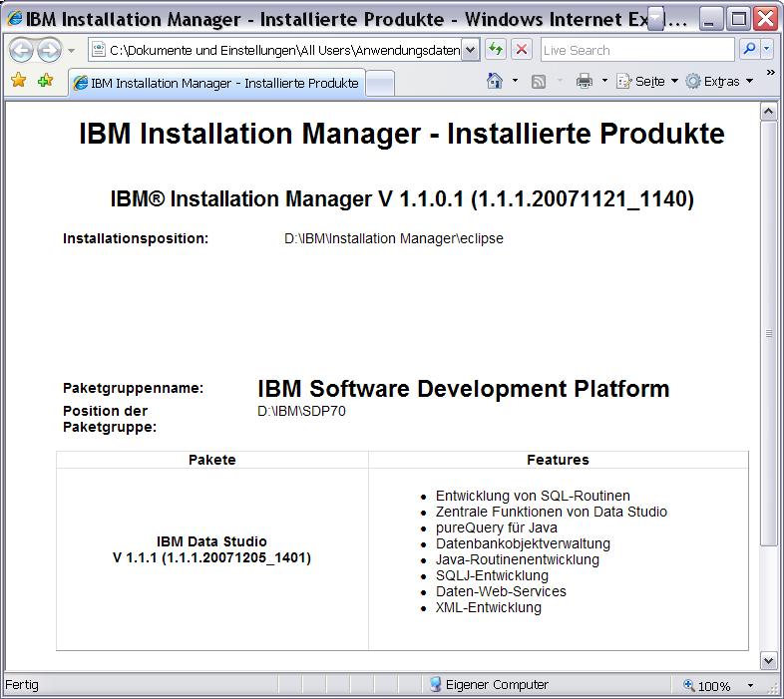Show more toolbar commands chevron
This screenshot has width=784, height=699.
[x=770, y=73]
